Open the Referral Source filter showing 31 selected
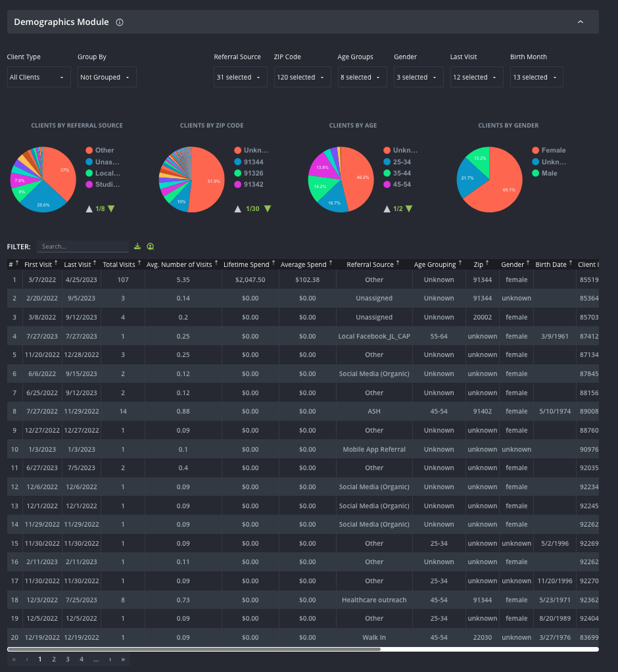618x672 pixels. click(x=240, y=77)
